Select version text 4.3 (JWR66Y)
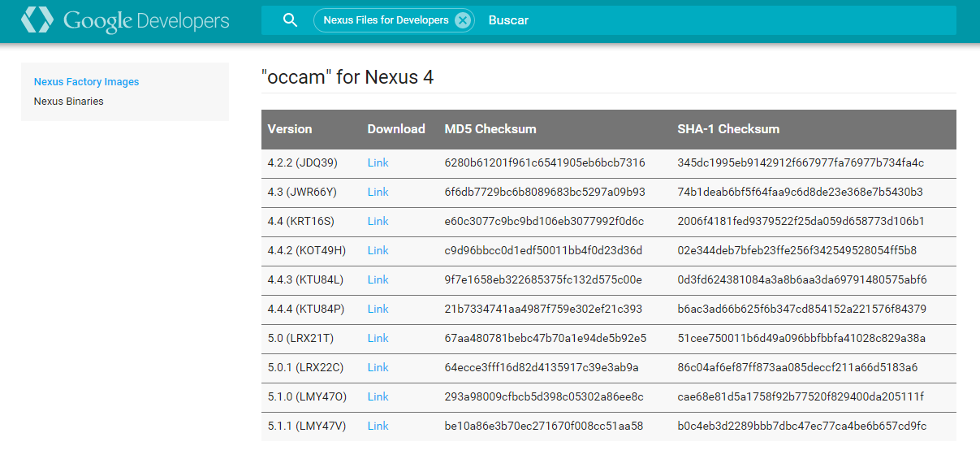The image size is (980, 459). pos(301,192)
